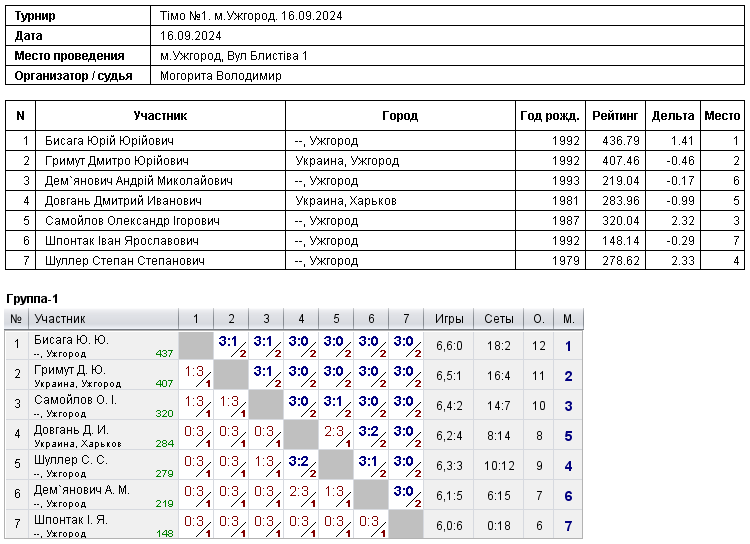Screen dimensions: 750x544
Task: Click Дем`янович's 3:0 score against player 7
Action: pyautogui.click(x=403, y=491)
